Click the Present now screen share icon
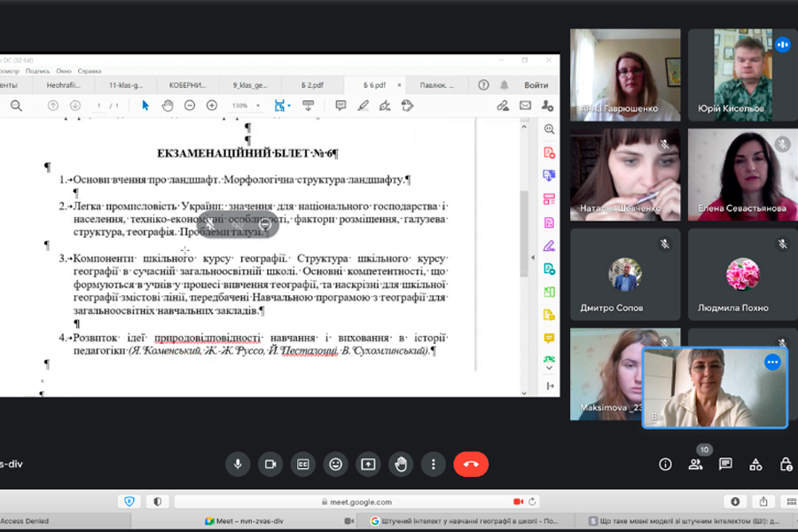The image size is (798, 532). tap(368, 464)
